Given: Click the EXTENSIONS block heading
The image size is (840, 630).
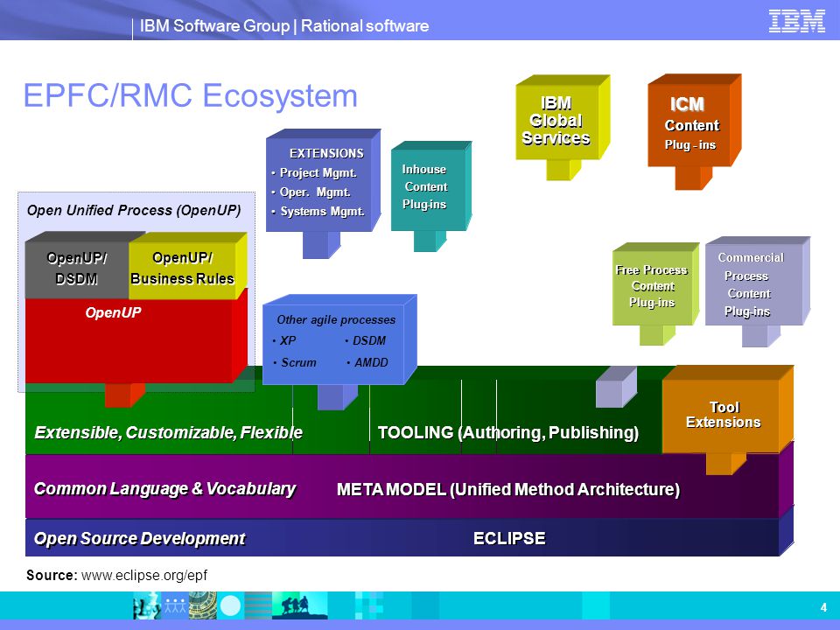Looking at the screenshot, I should tap(326, 153).
